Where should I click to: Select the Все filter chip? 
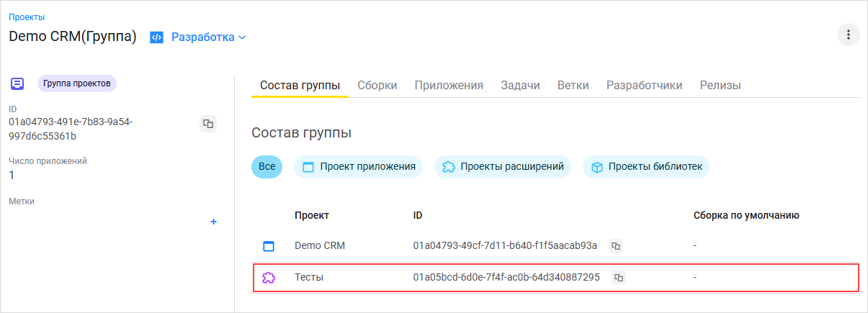click(267, 167)
